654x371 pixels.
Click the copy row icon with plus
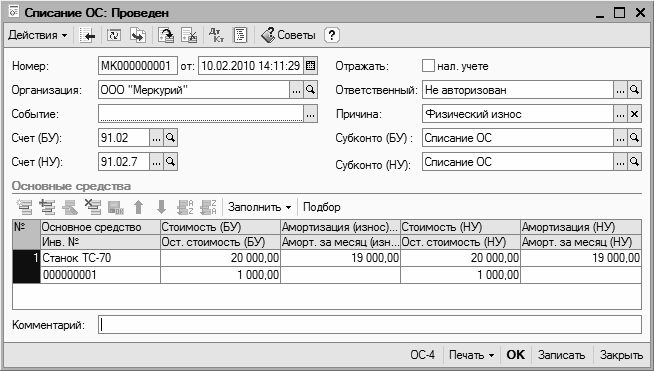[47, 207]
